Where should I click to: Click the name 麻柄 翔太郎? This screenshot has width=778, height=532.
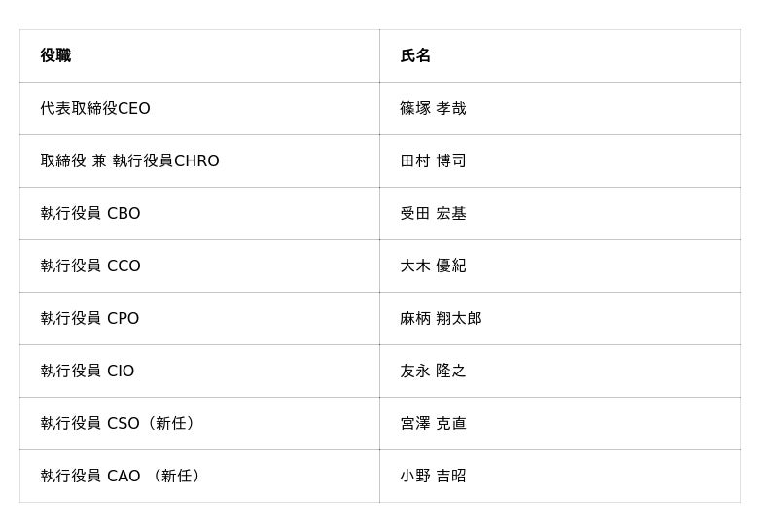pos(441,319)
